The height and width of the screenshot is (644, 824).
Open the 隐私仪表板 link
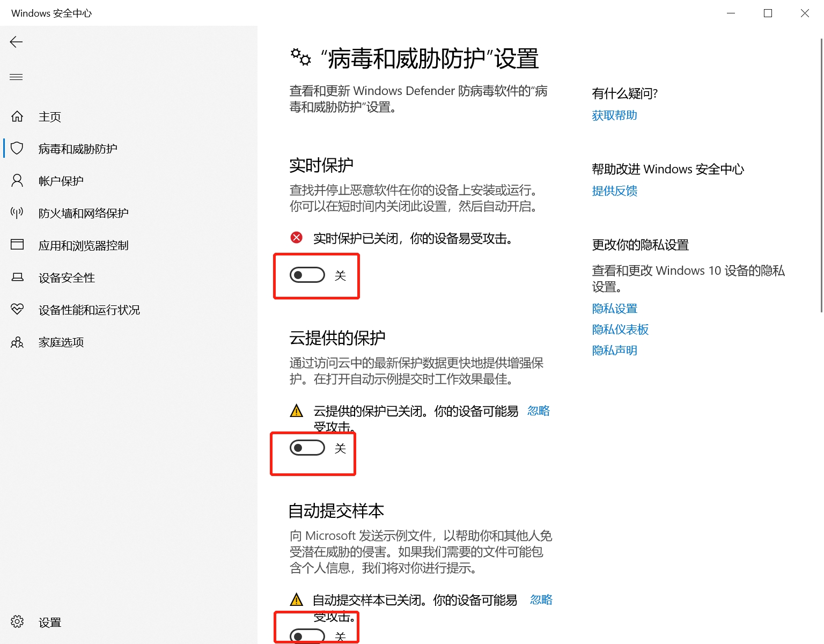[620, 330]
